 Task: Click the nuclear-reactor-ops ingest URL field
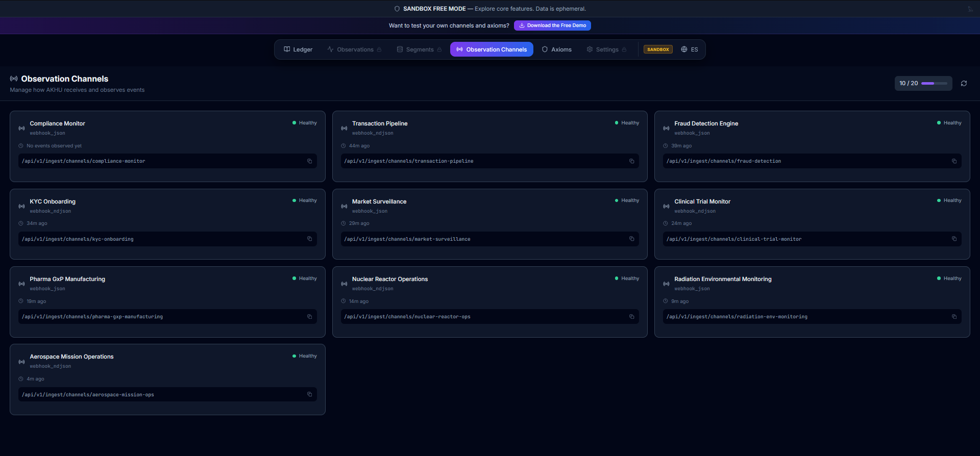coord(490,317)
